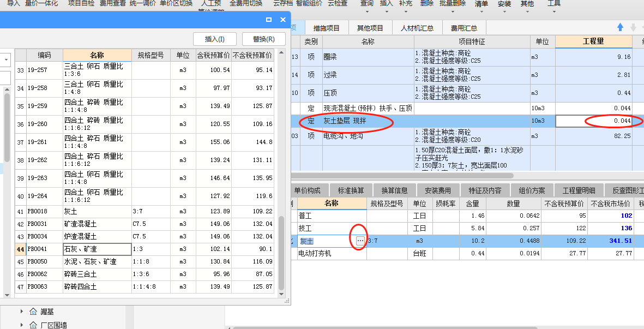Click 云检查 in the toolbar
644x329 pixels.
pyautogui.click(x=338, y=4)
